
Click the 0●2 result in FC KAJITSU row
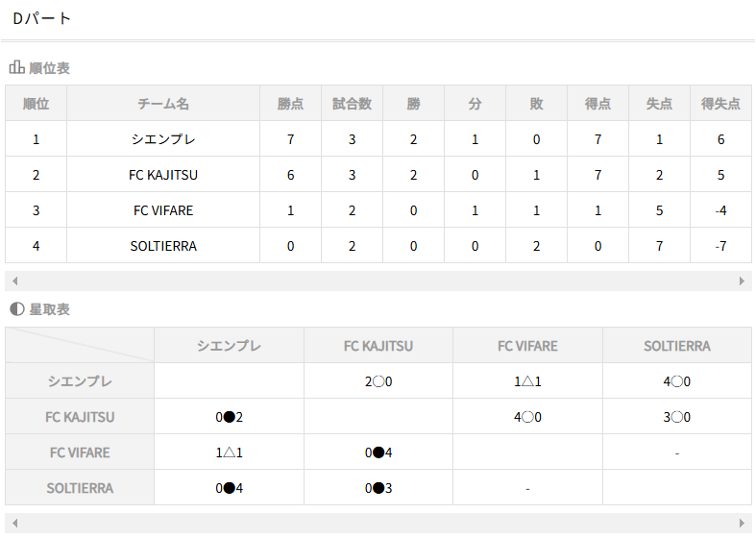229,417
